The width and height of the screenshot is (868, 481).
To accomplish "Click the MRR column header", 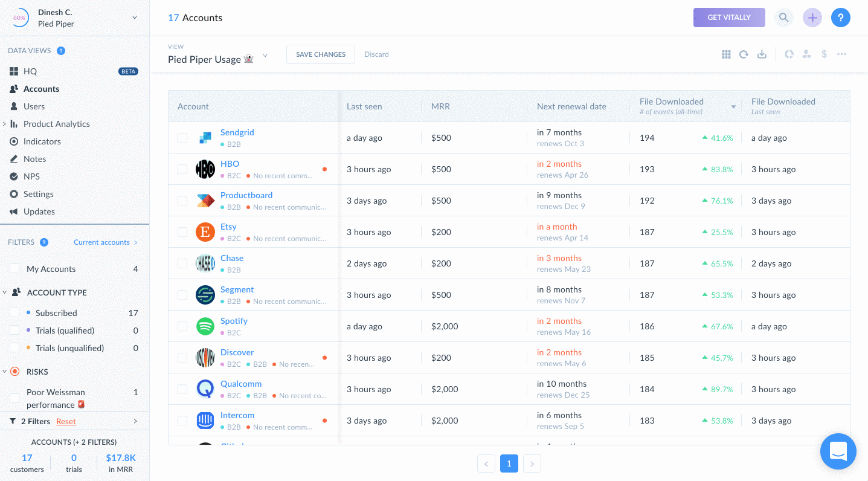I will 440,106.
